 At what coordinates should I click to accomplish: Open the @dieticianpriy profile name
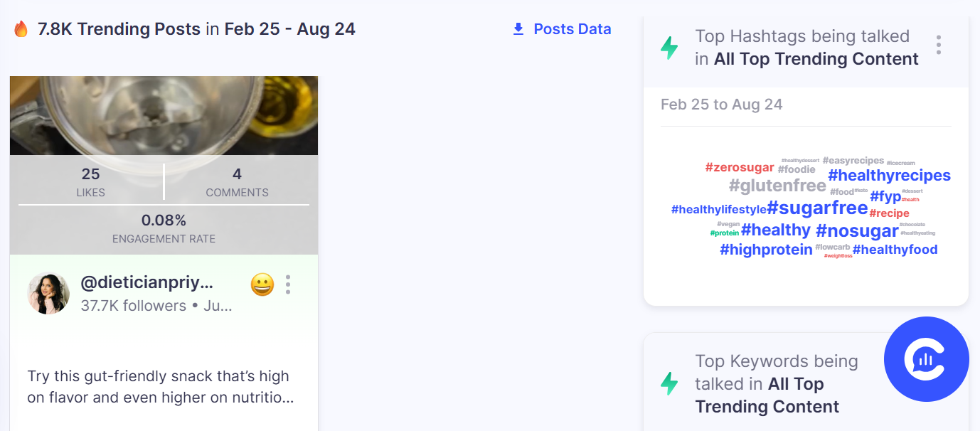pyautogui.click(x=147, y=283)
